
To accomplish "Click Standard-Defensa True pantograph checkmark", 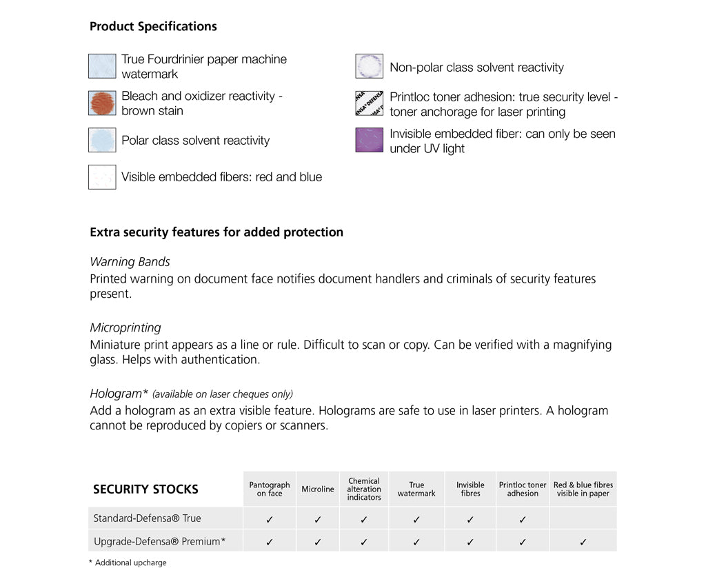I will [270, 520].
